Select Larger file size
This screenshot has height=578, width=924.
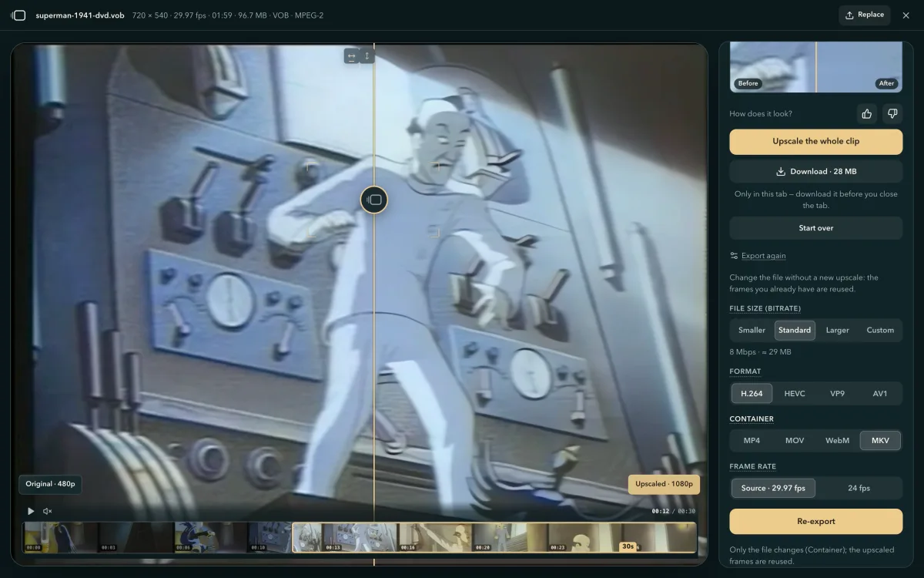click(838, 330)
